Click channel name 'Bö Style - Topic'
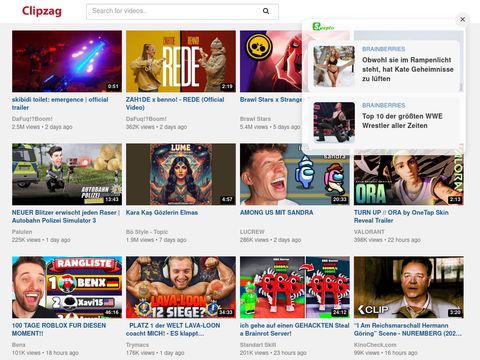Image resolution: width=480 pixels, height=360 pixels. coord(147,232)
